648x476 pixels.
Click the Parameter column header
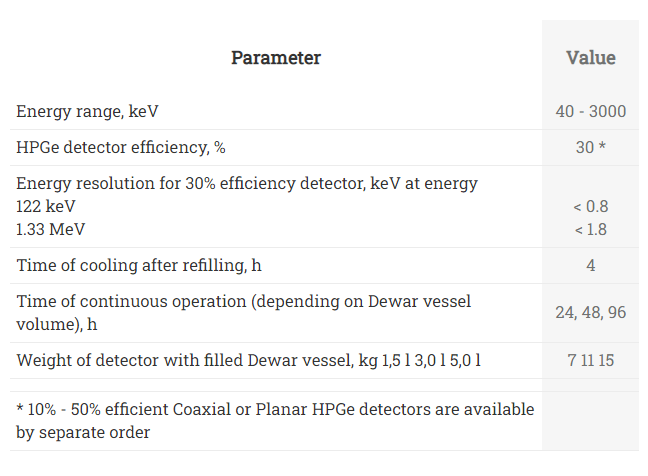tap(276, 57)
